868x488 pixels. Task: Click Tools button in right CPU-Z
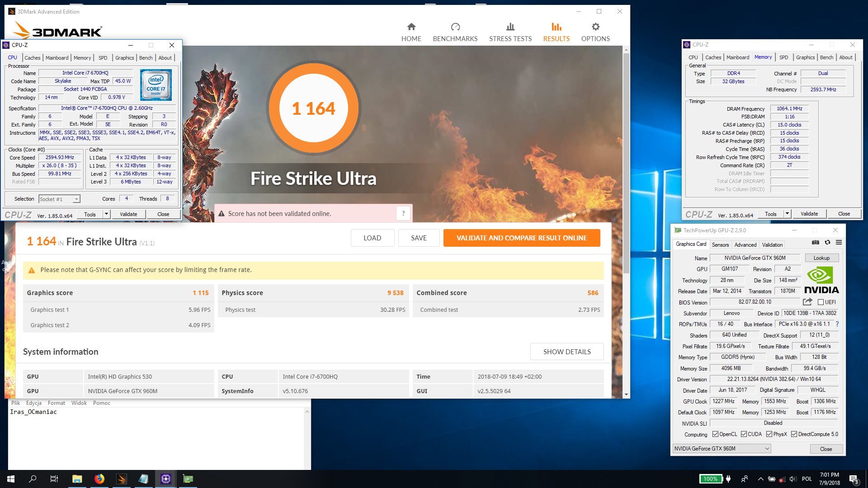pos(770,214)
